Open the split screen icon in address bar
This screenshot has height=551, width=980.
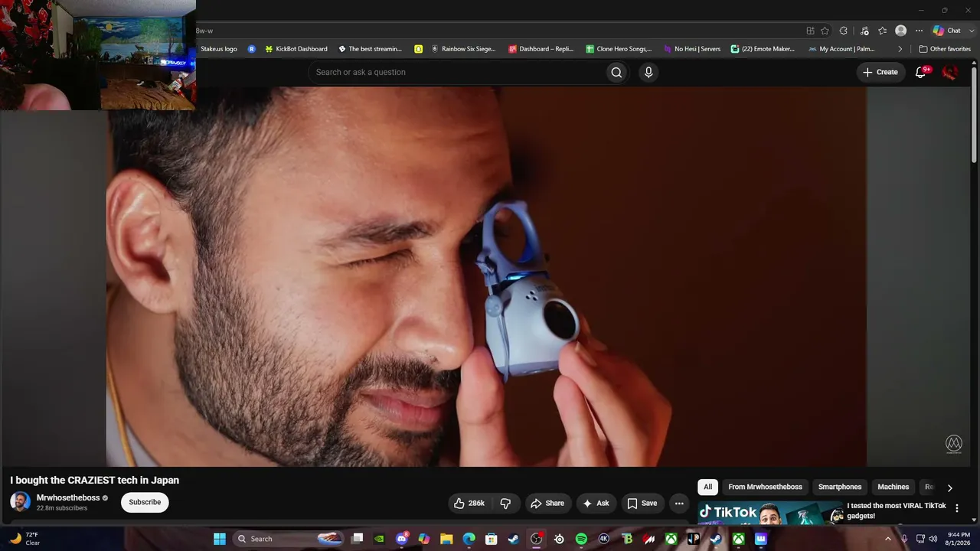pos(810,31)
